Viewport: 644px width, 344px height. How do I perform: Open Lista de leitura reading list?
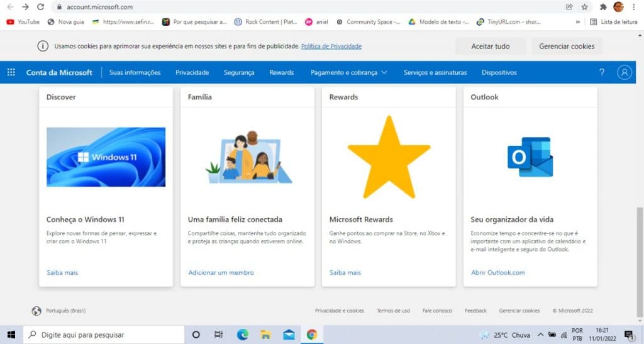(614, 22)
